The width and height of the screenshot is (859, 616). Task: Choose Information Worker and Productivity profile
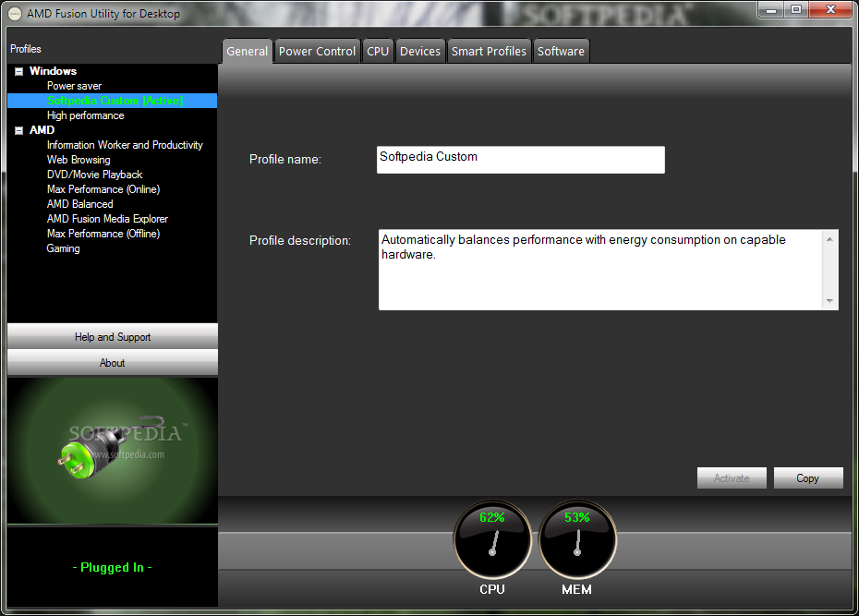[125, 145]
